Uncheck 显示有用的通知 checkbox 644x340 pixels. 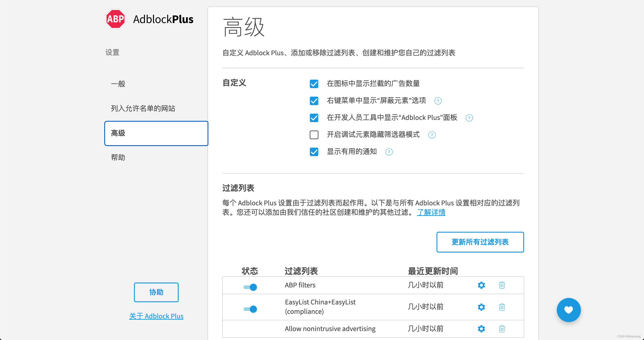(314, 152)
